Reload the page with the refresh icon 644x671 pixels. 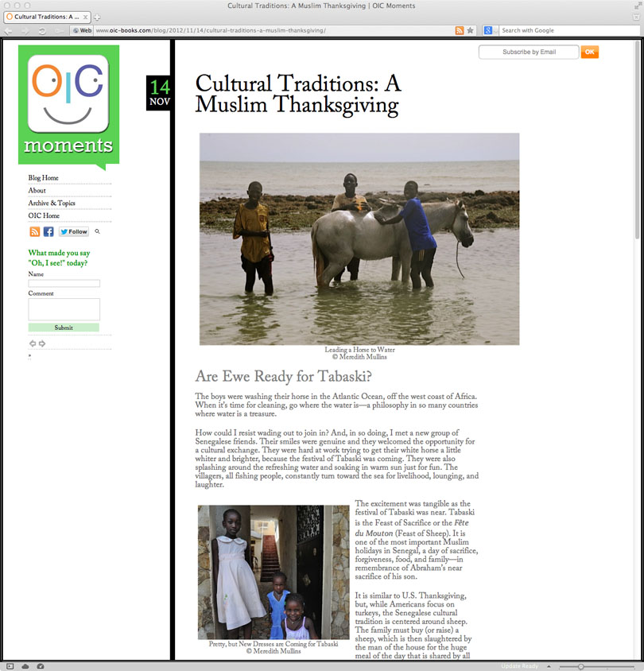click(42, 31)
